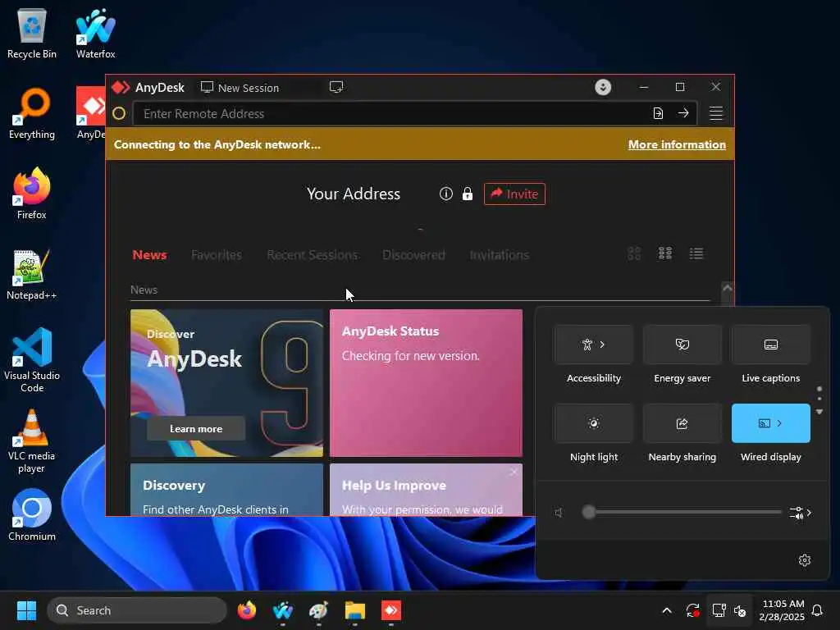840x630 pixels.
Task: Select the Notepad++ desktop shortcut
Action: tap(32, 275)
